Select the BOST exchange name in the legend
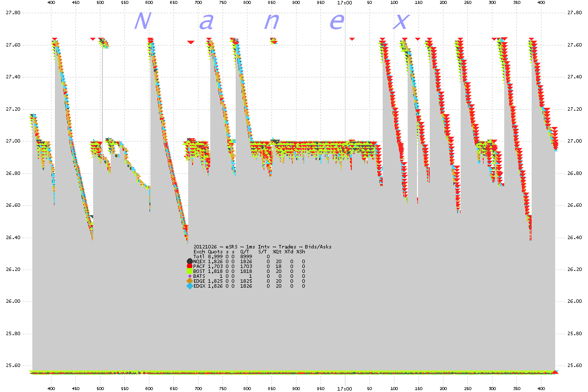The image size is (588, 392). (199, 271)
